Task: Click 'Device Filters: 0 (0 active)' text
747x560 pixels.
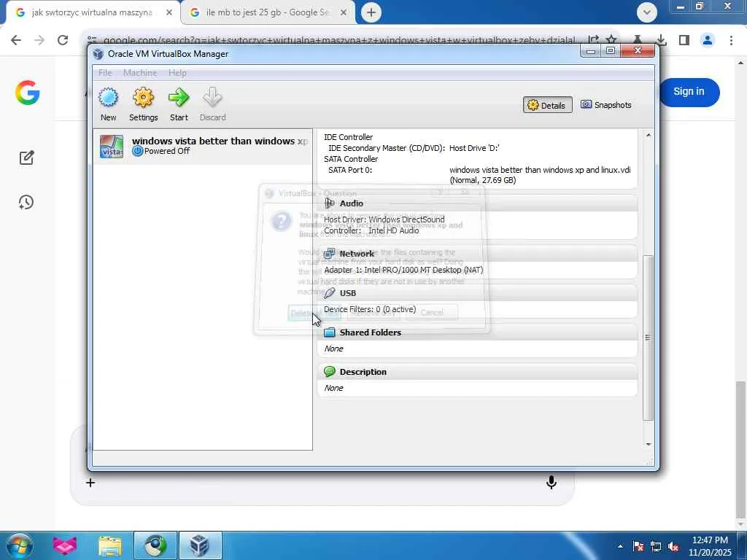Action: 370,309
